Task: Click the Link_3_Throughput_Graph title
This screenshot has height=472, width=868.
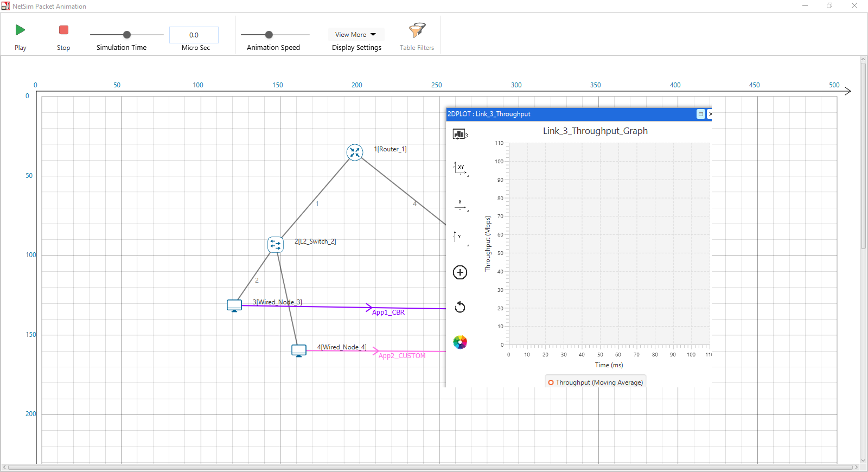Action: pyautogui.click(x=595, y=131)
